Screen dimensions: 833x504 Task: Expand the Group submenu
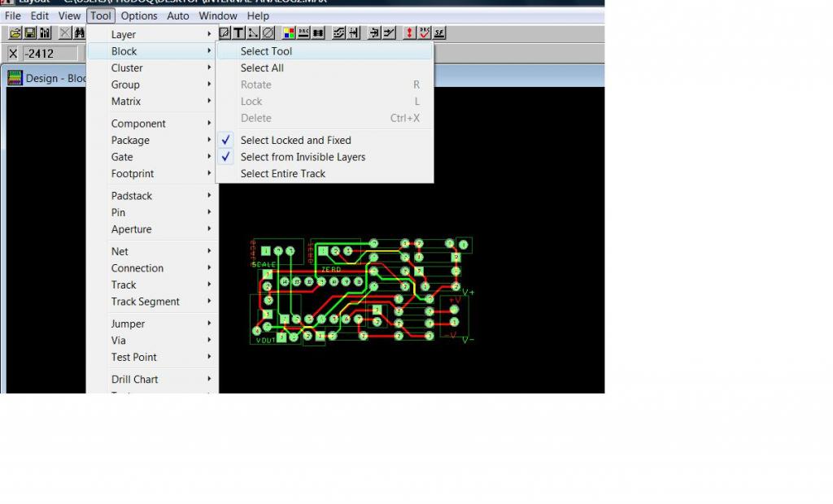pos(152,85)
